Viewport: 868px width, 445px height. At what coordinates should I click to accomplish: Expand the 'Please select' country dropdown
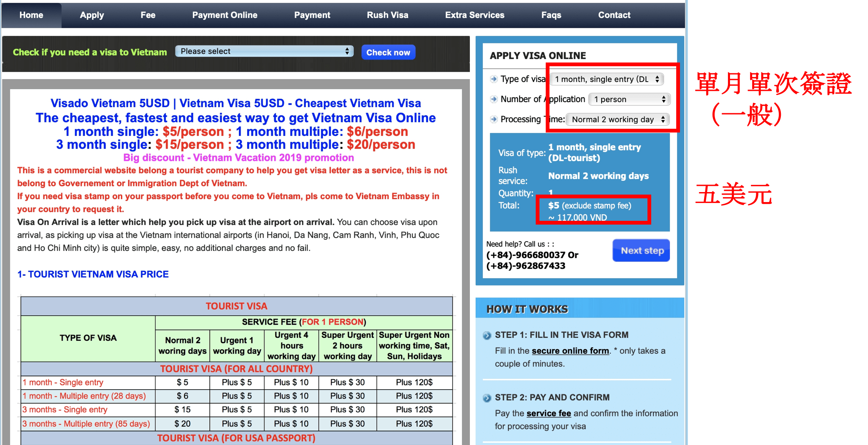click(x=264, y=51)
